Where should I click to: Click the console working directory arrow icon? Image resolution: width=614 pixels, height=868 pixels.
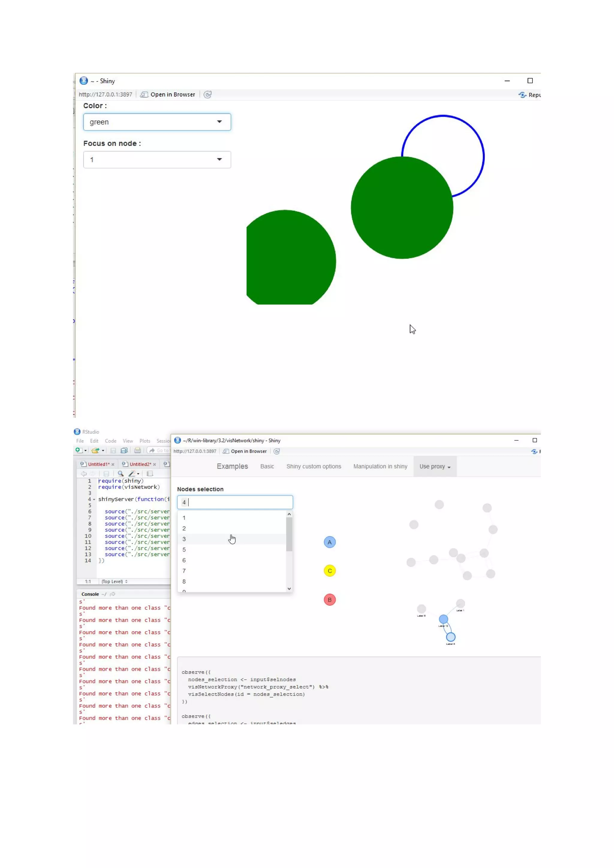112,594
